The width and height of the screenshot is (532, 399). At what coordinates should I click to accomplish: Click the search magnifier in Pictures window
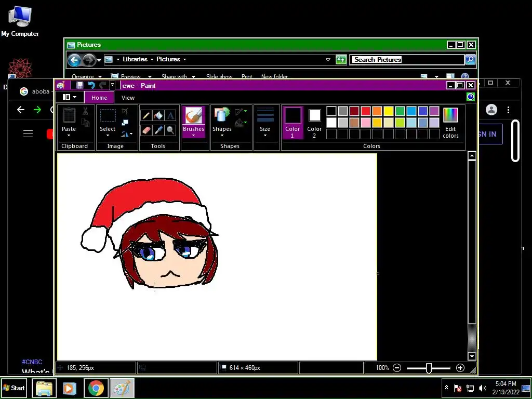click(470, 60)
